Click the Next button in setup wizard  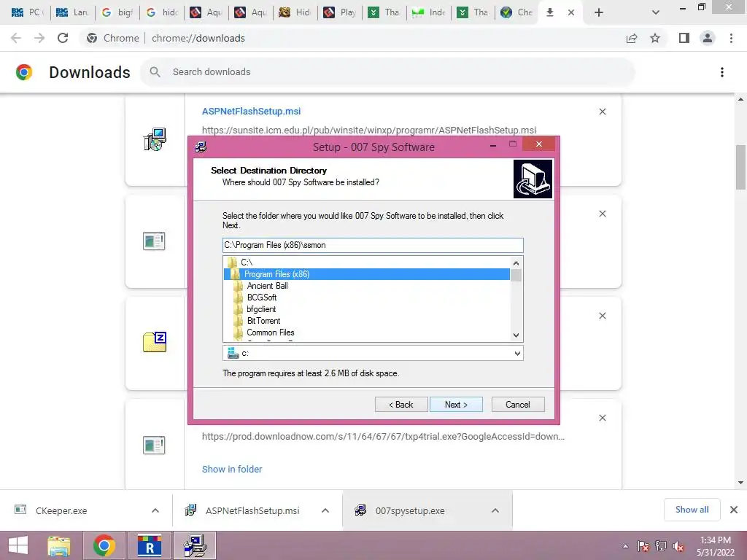pos(456,404)
